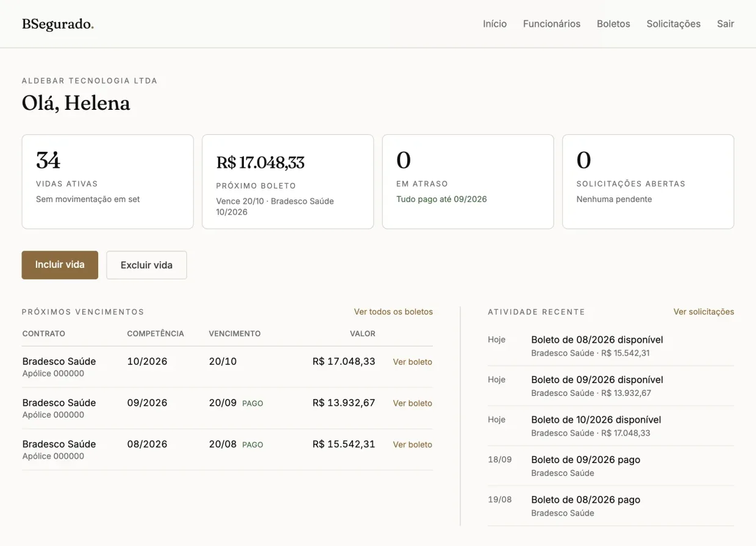Open Ver solicitações link

point(704,312)
